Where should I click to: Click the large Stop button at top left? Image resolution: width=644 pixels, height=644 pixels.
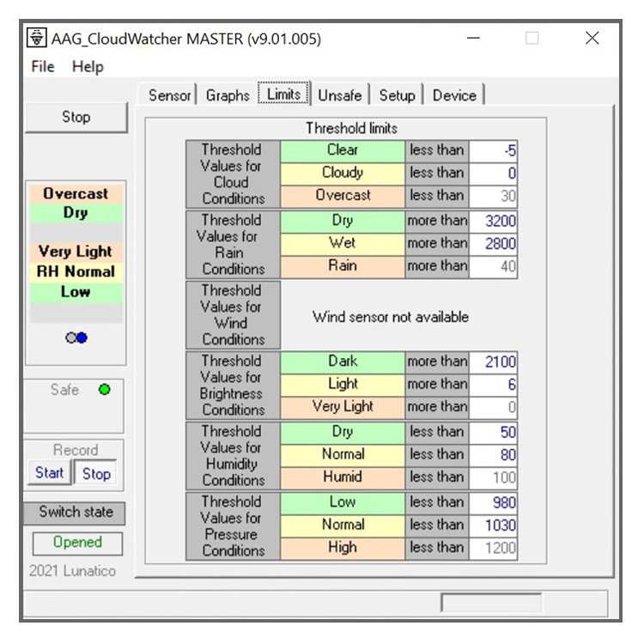(x=76, y=117)
